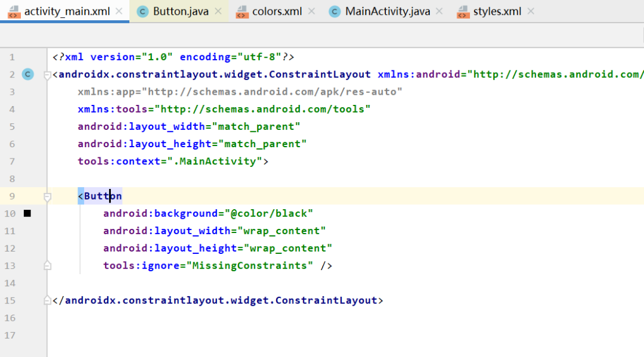Click the Button android:layout_width attribute name
This screenshot has height=357, width=644.
pyautogui.click(x=167, y=231)
